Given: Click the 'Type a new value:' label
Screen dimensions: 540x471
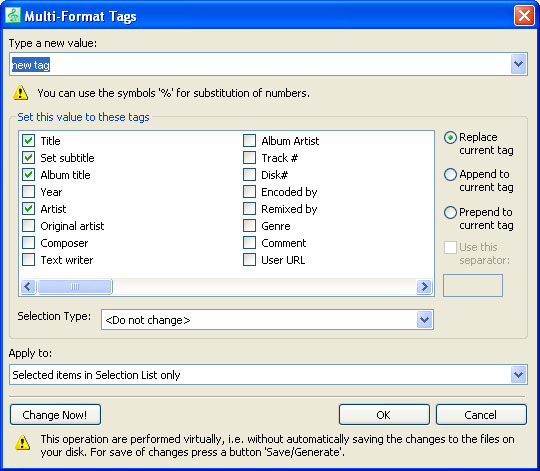Looking at the screenshot, I should click(53, 43).
